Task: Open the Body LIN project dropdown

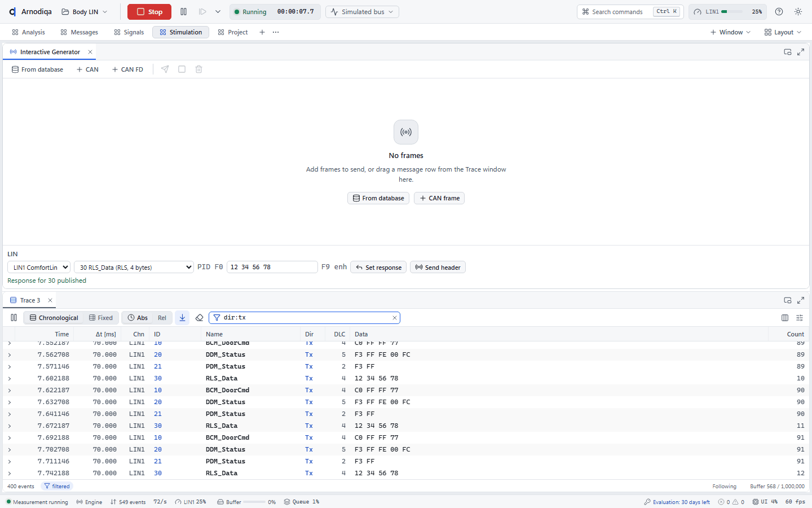Action: (85, 12)
